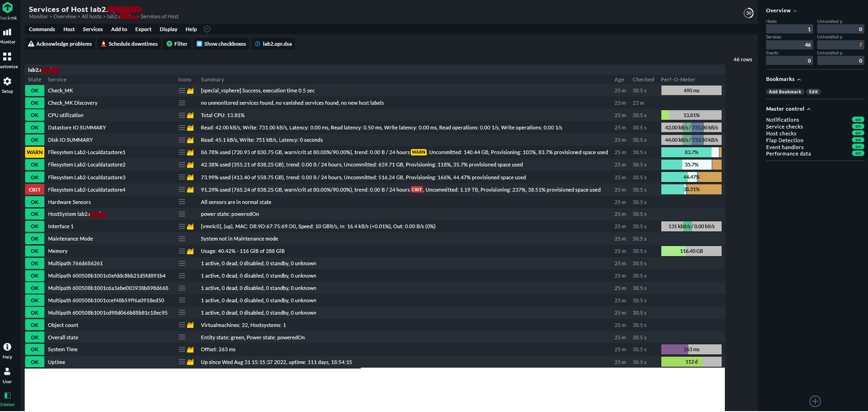Open the Commands menu
Image resolution: width=868 pixels, height=412 pixels.
tap(42, 29)
